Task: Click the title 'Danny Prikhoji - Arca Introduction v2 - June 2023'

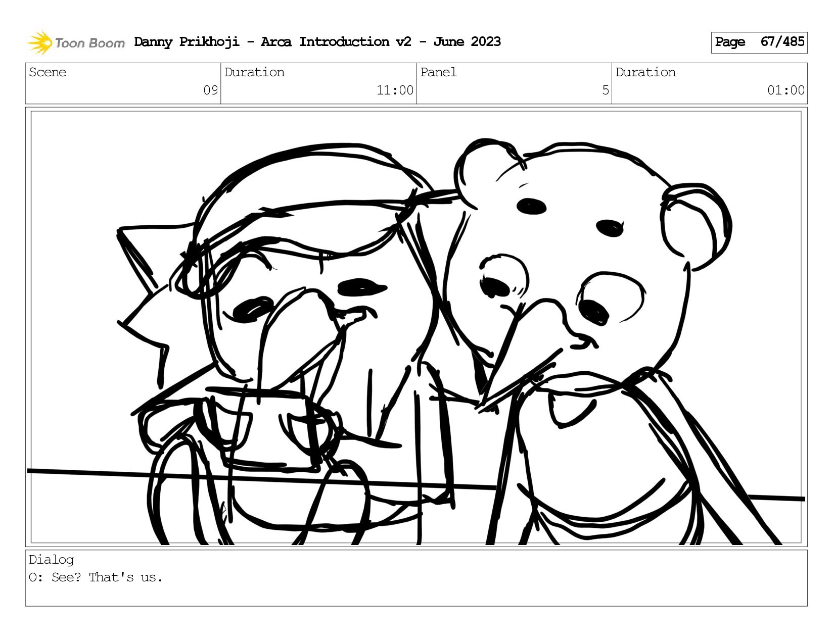Action: point(317,42)
